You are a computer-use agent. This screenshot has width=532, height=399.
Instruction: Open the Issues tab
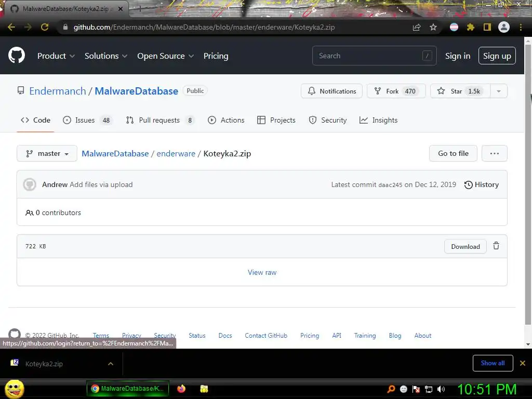pos(87,120)
